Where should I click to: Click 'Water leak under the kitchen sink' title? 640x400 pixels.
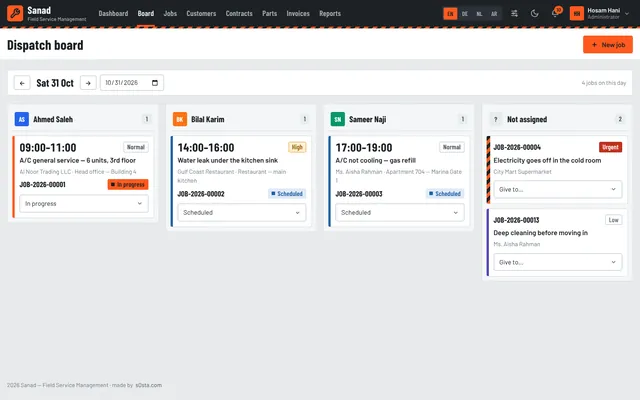pos(228,160)
